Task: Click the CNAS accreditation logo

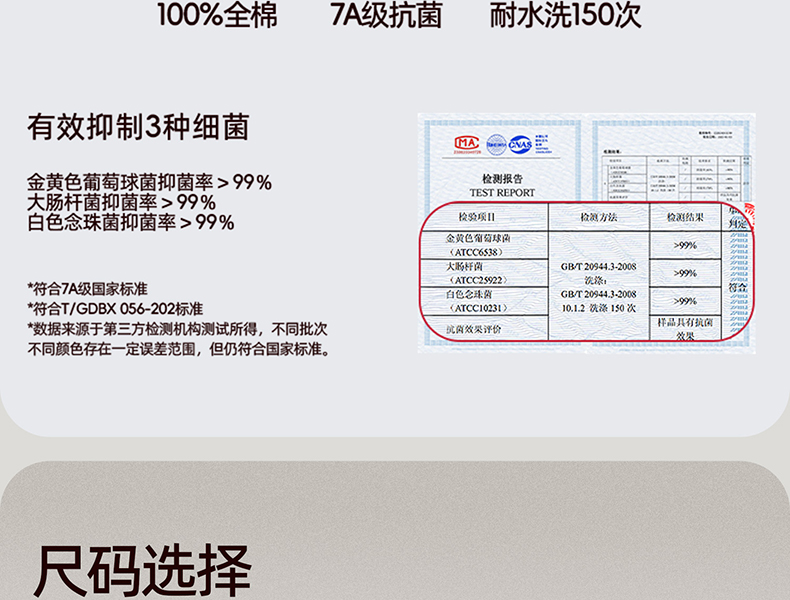Action: point(521,145)
